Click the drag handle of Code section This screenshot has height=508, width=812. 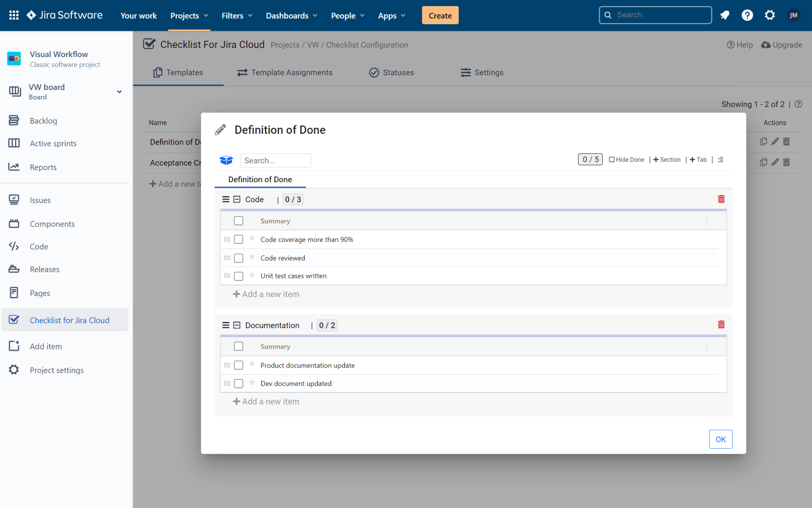[226, 199]
